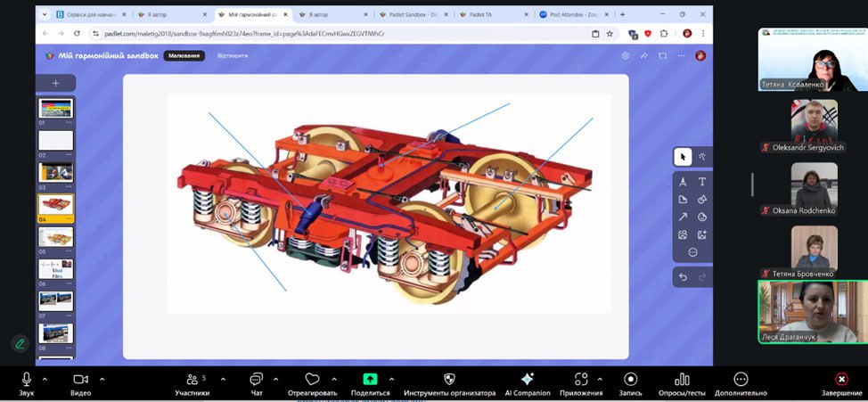The height and width of the screenshot is (402, 868).
Task: Choose the pen drawing tool
Action: click(x=683, y=181)
